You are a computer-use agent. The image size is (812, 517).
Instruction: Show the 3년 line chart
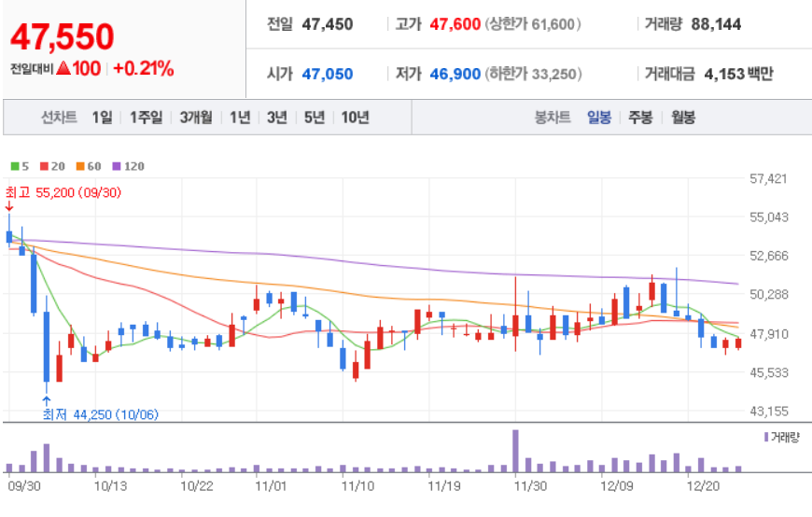click(x=277, y=118)
